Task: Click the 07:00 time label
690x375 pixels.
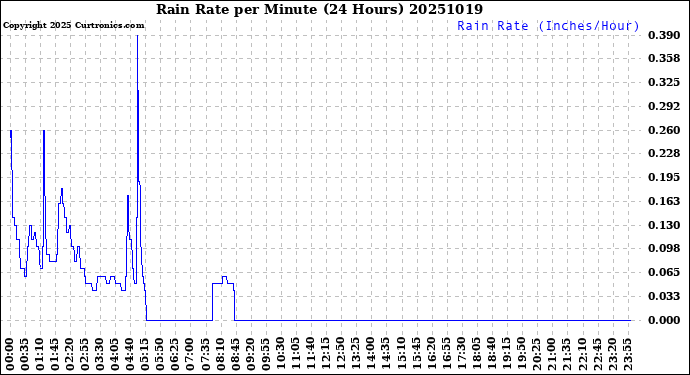Action: (190, 355)
